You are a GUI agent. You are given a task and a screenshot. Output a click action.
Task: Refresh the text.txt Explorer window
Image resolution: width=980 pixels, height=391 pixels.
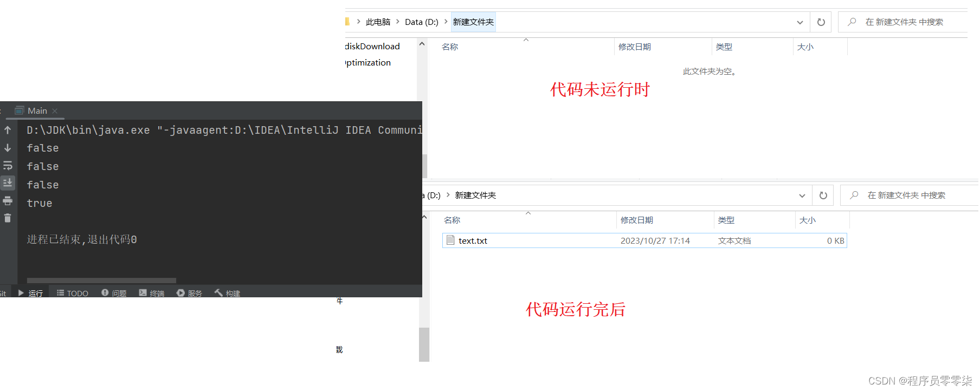tap(823, 196)
